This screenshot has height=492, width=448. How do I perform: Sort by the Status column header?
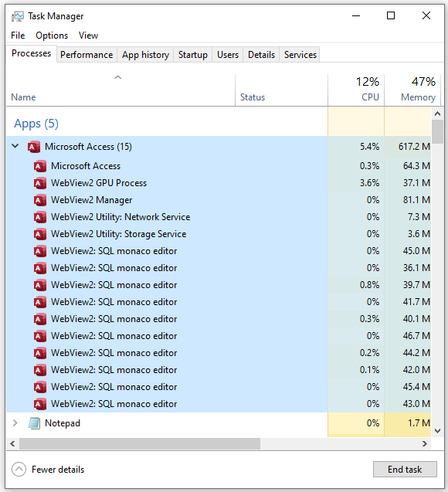(282, 90)
